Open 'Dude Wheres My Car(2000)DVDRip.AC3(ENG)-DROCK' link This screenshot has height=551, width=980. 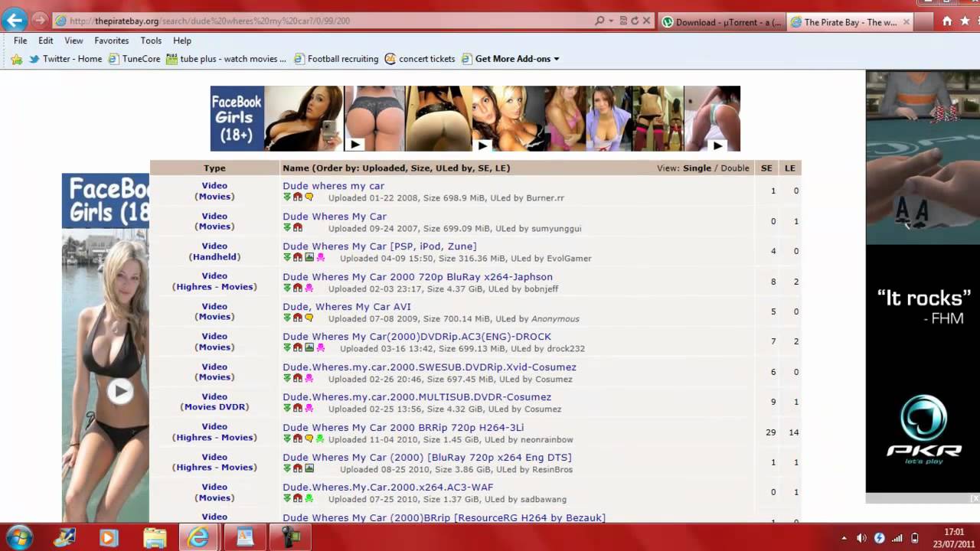pyautogui.click(x=417, y=337)
